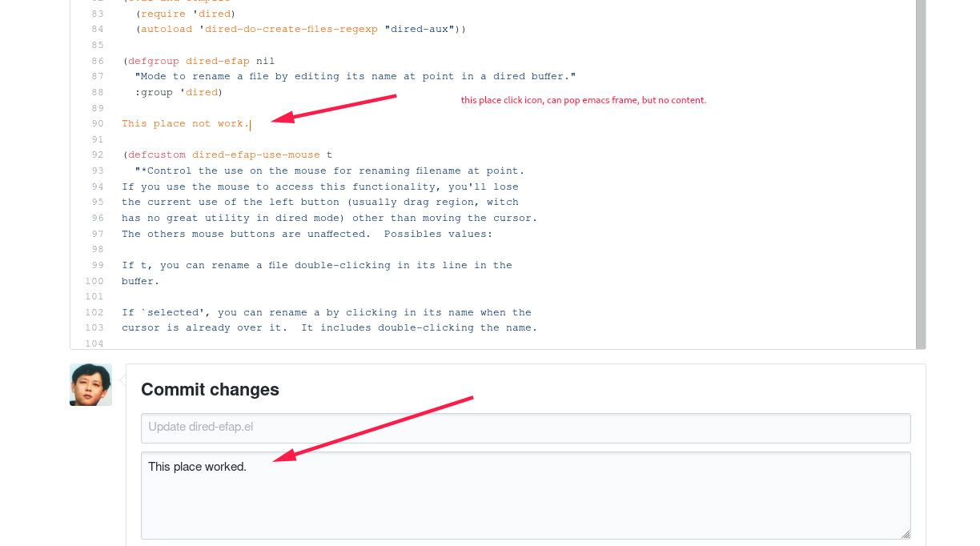Image resolution: width=980 pixels, height=546 pixels.
Task: Place cursor on empty line 98
Action: click(320, 250)
